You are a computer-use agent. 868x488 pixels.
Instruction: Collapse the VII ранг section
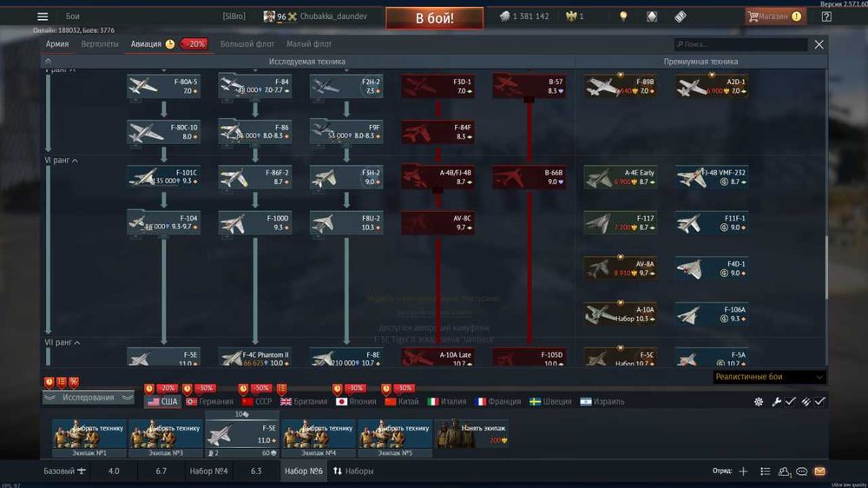(62, 342)
